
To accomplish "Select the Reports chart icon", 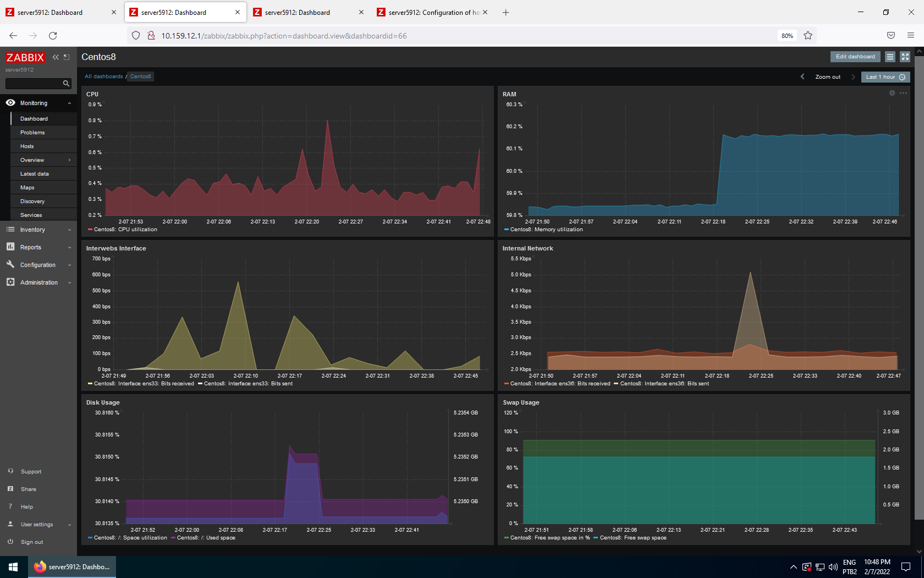I will 10,247.
